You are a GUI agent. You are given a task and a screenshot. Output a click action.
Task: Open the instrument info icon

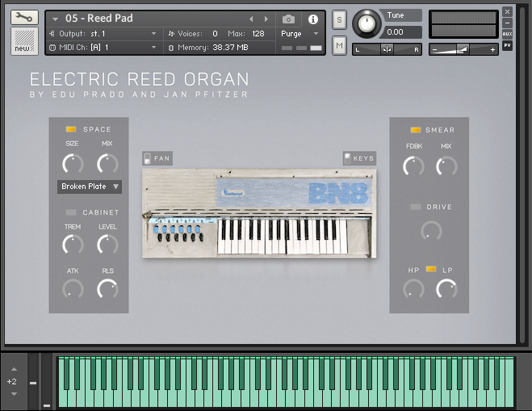click(313, 19)
